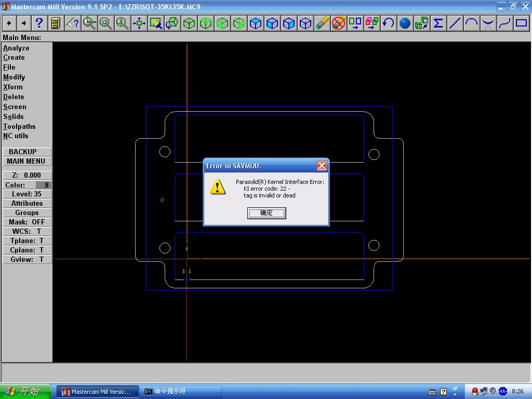This screenshot has height=399, width=532.
Task: Click the WCS: T button
Action: click(x=27, y=231)
